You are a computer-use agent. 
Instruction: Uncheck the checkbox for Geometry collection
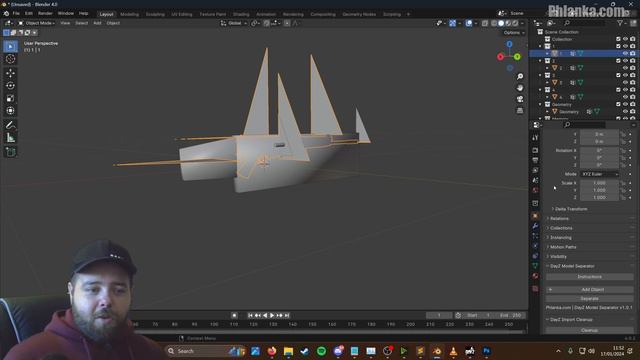(618, 104)
